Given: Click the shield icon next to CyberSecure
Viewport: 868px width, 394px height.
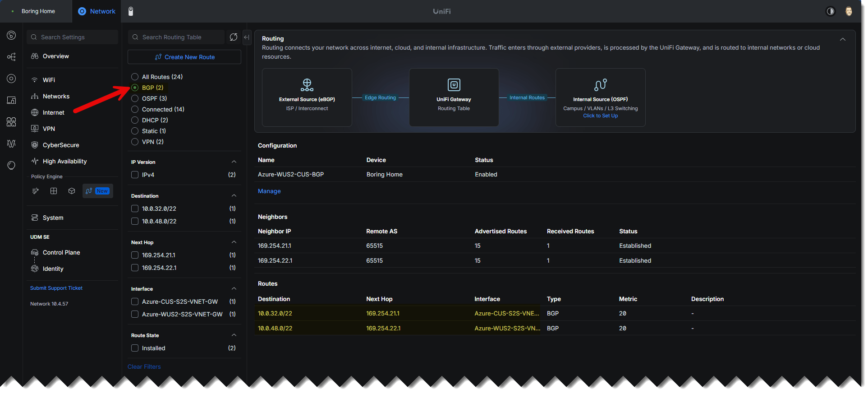Looking at the screenshot, I should pyautogui.click(x=35, y=145).
